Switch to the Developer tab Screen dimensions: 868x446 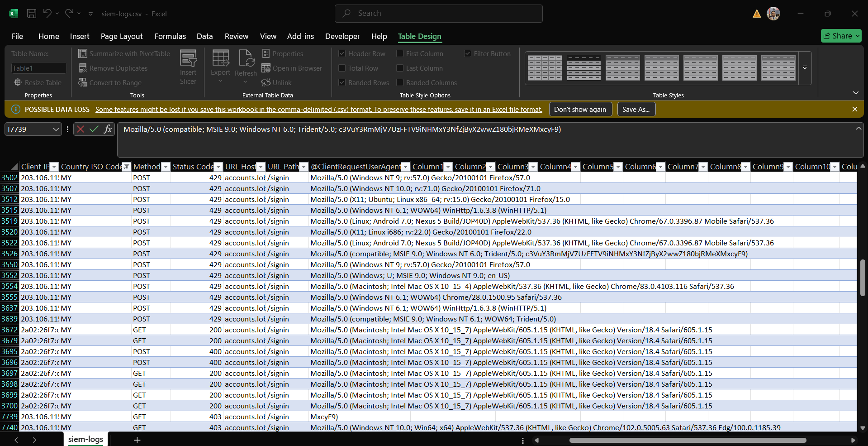[342, 36]
